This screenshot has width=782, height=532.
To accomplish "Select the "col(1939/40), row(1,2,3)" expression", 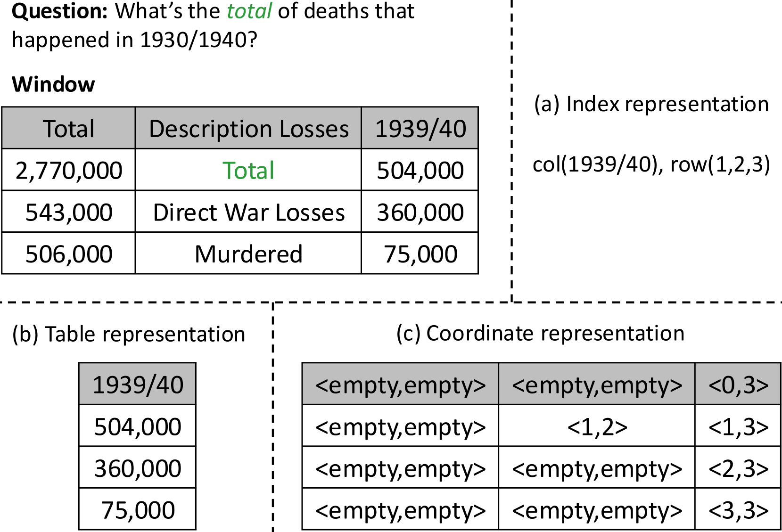I will pos(651,164).
